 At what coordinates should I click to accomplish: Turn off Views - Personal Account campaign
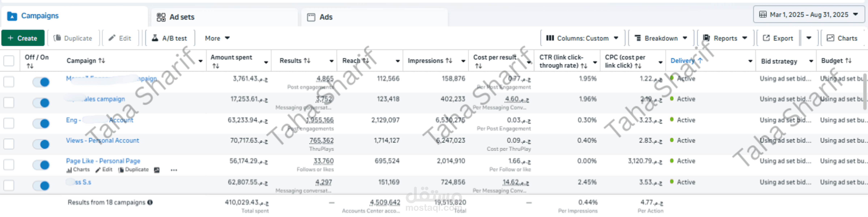pos(41,144)
